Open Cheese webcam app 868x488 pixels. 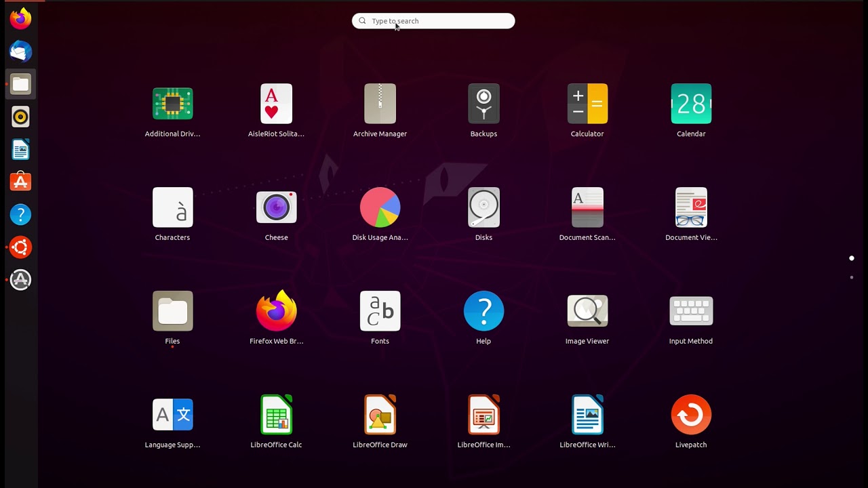pos(276,208)
